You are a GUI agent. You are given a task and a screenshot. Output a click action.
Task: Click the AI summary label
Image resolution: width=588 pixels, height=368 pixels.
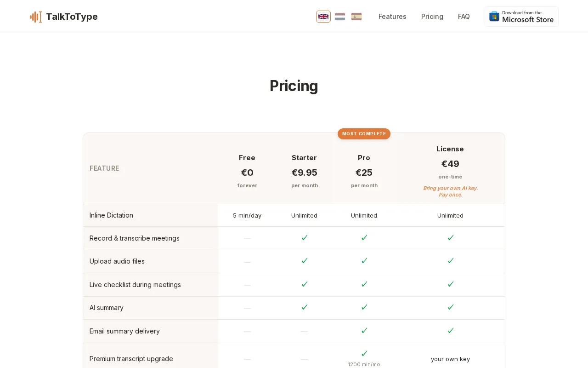click(x=107, y=308)
